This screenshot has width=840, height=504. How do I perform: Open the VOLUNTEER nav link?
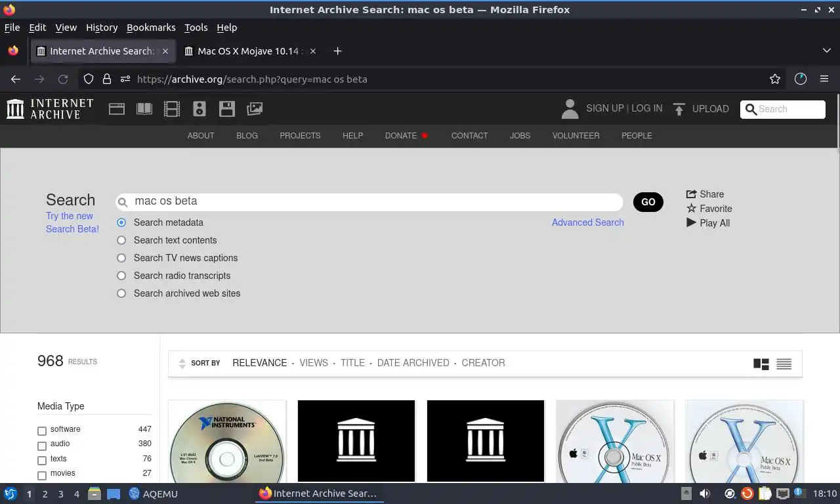(576, 136)
